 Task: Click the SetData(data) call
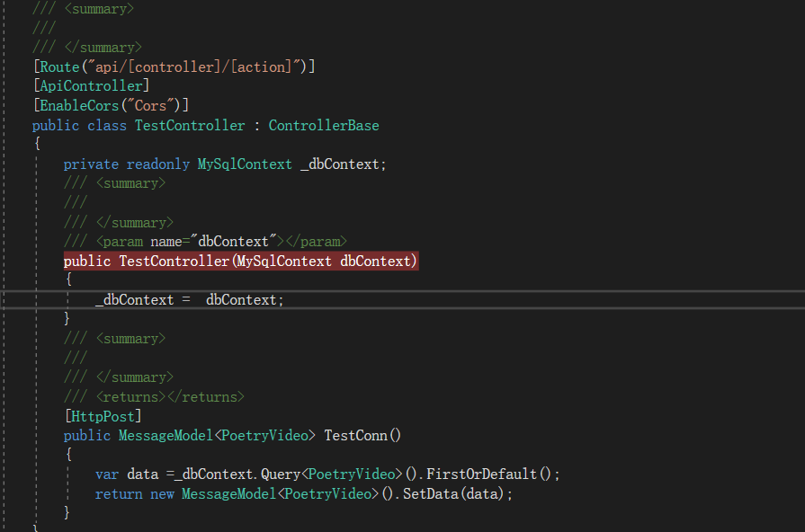pos(453,493)
